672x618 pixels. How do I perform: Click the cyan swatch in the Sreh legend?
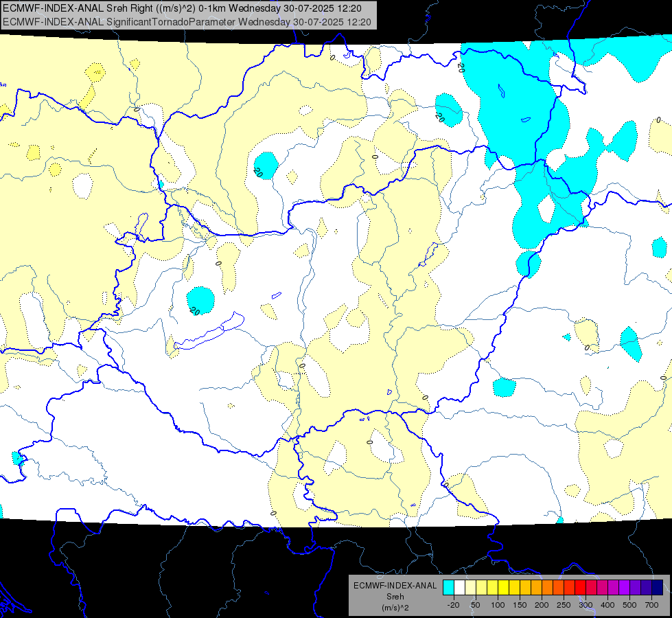point(448,587)
